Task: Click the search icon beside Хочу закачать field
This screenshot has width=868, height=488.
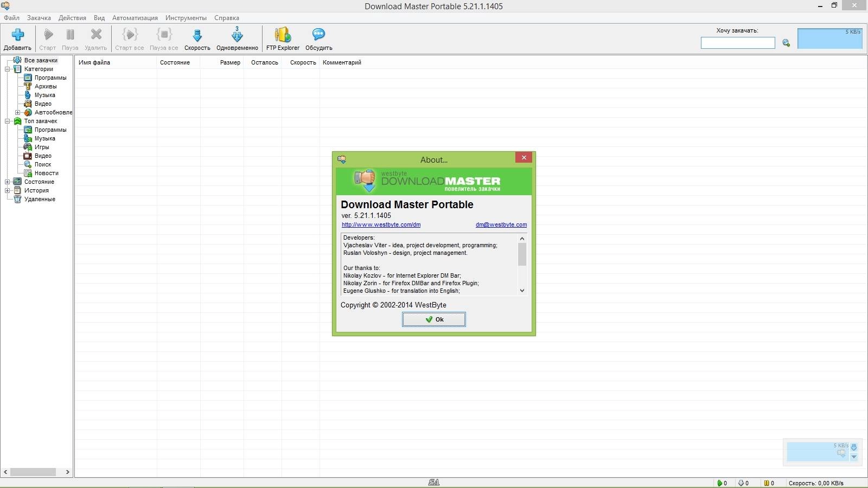Action: [x=786, y=43]
